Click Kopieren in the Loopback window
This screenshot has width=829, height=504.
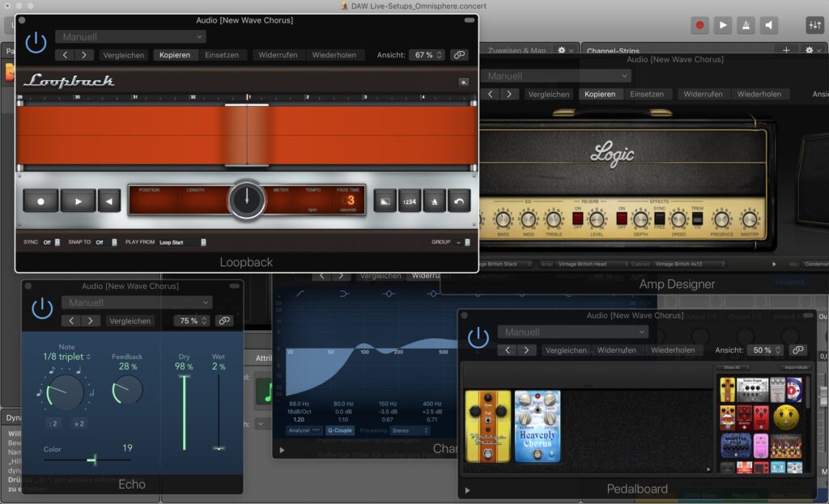[x=175, y=55]
